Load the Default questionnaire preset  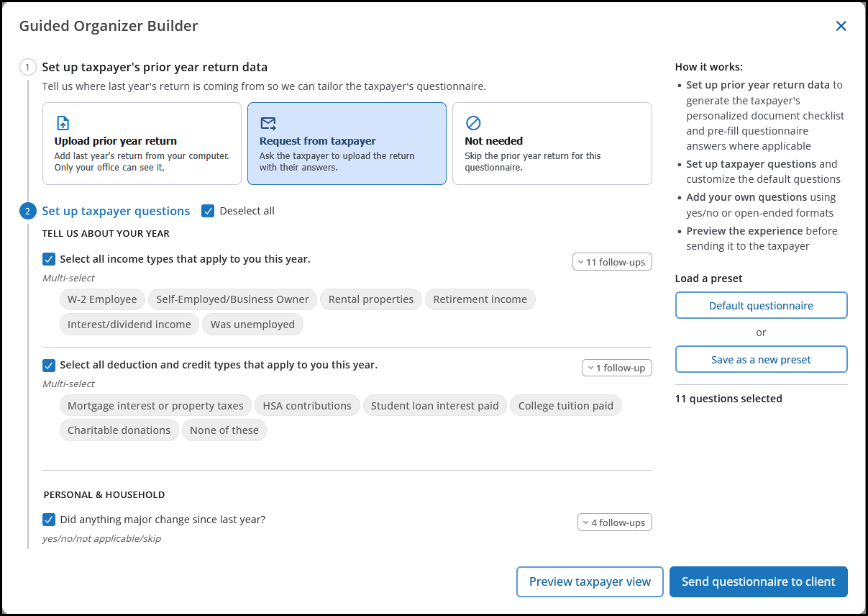pos(761,305)
